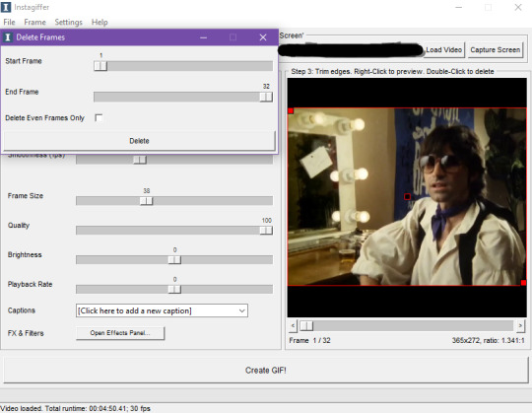Minimize the Instagiffer main window

pos(459,7)
